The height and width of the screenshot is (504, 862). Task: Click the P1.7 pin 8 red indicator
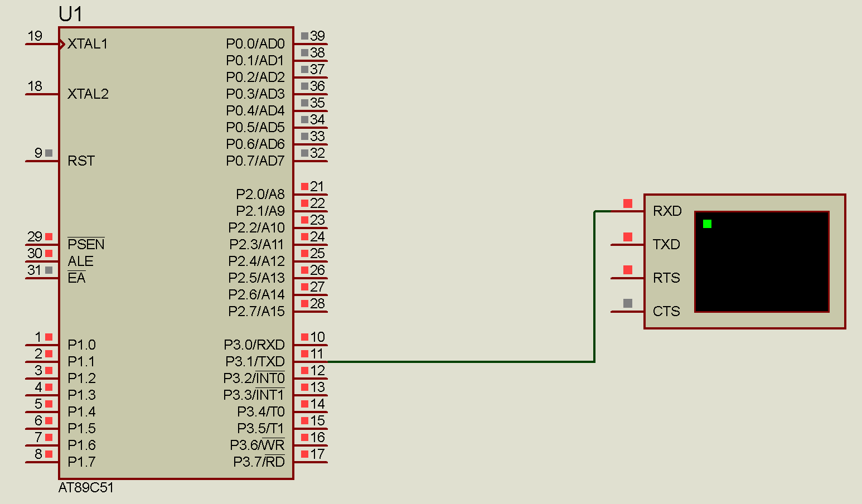[x=49, y=454]
